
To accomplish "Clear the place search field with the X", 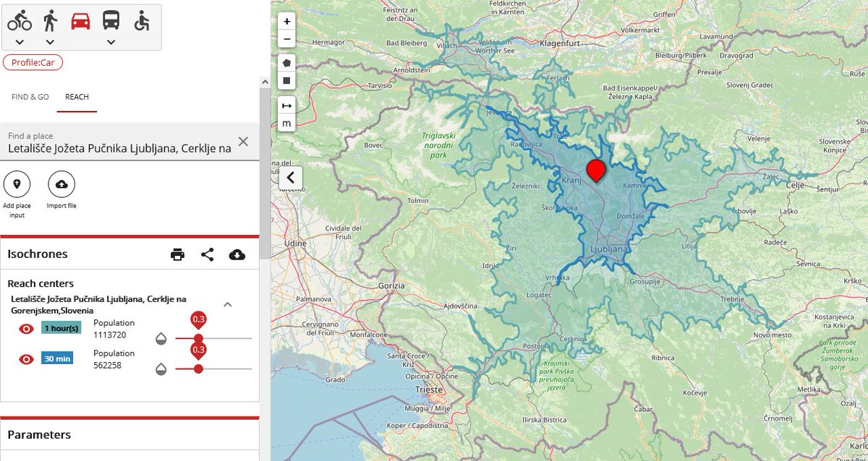I will point(243,141).
